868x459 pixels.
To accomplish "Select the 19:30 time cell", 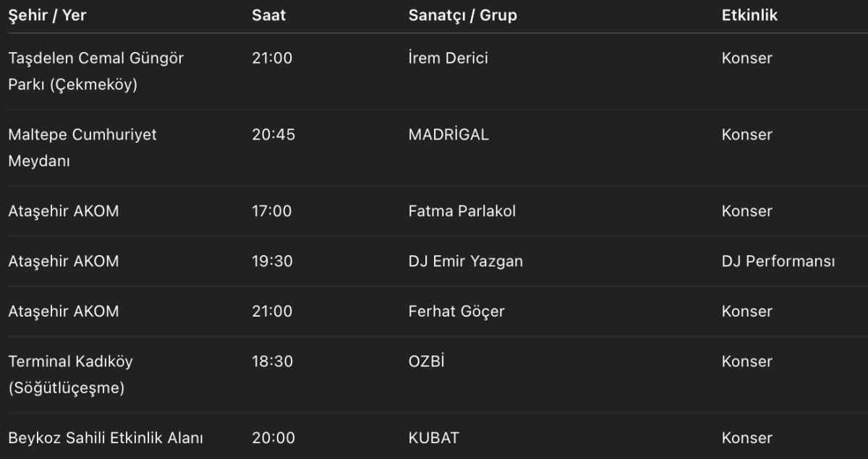I will [272, 261].
